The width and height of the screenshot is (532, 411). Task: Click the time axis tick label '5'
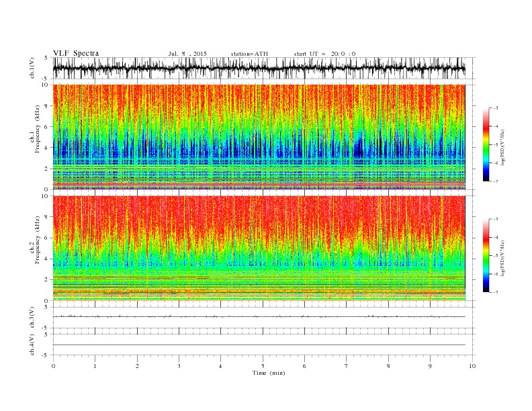coord(263,366)
